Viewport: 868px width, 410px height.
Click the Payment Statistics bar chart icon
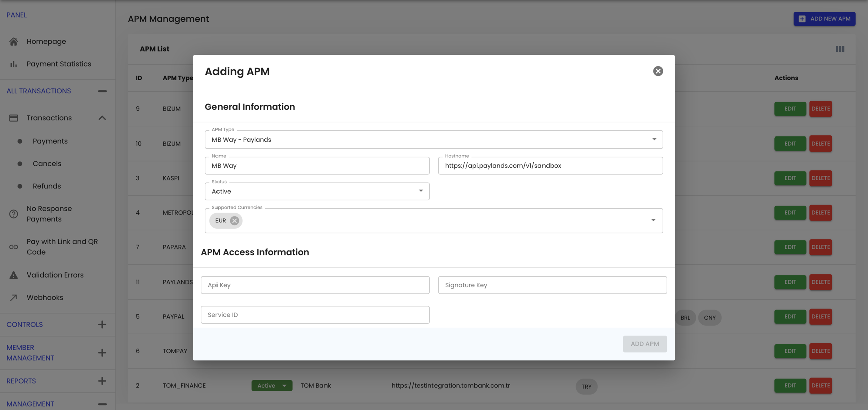tap(14, 64)
